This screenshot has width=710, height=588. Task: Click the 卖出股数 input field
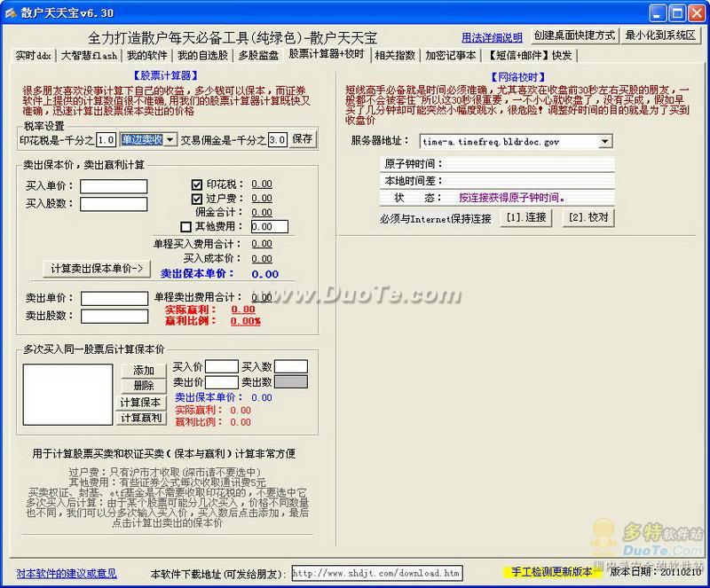114,316
